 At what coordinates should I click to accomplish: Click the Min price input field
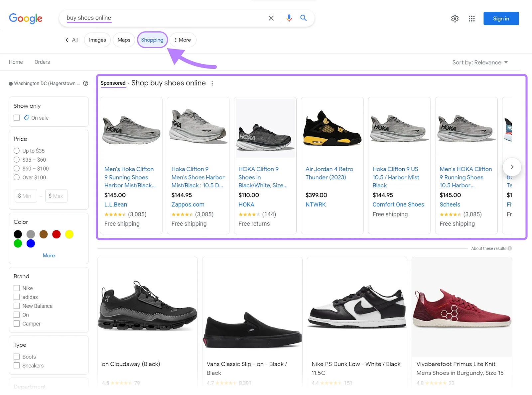click(26, 196)
